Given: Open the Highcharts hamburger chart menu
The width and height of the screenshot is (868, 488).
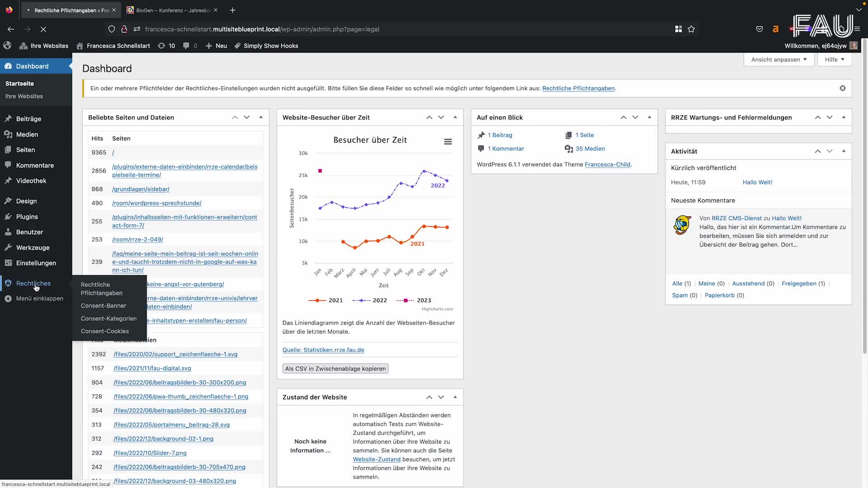Looking at the screenshot, I should tap(448, 142).
